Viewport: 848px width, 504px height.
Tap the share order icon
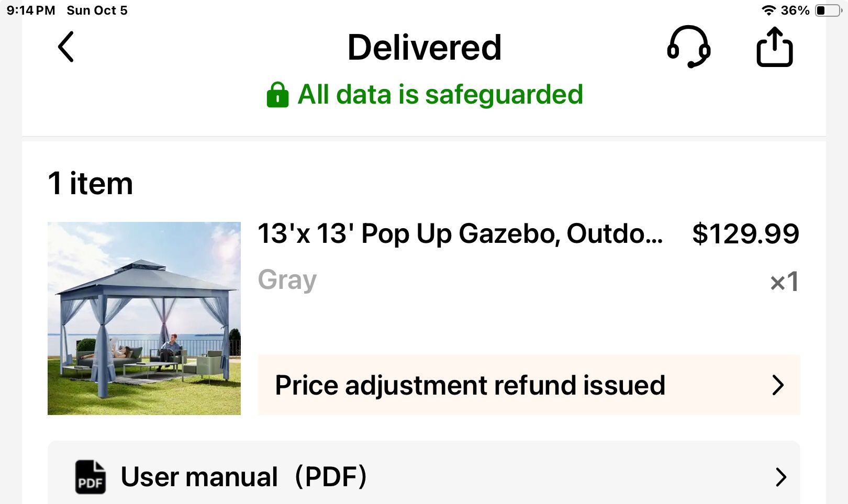774,47
